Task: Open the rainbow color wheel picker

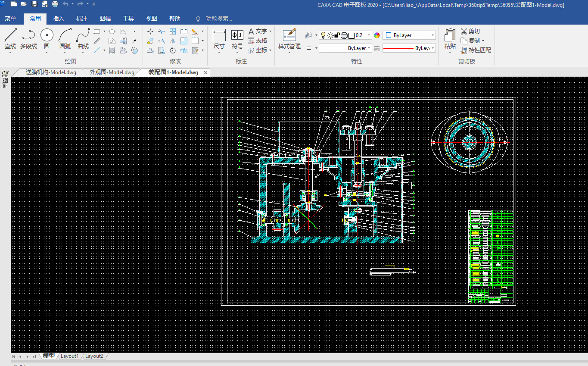Action: (377, 35)
